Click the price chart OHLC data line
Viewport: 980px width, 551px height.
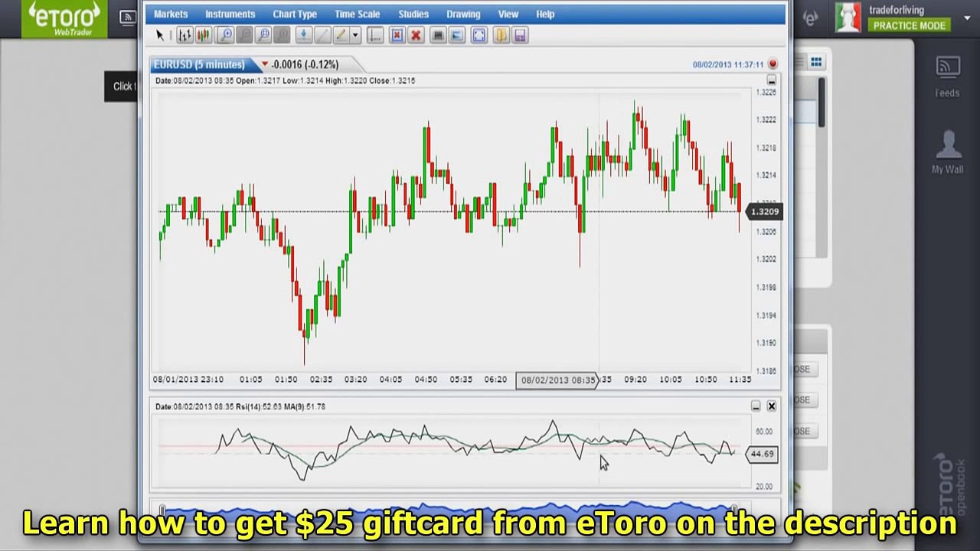(285, 80)
